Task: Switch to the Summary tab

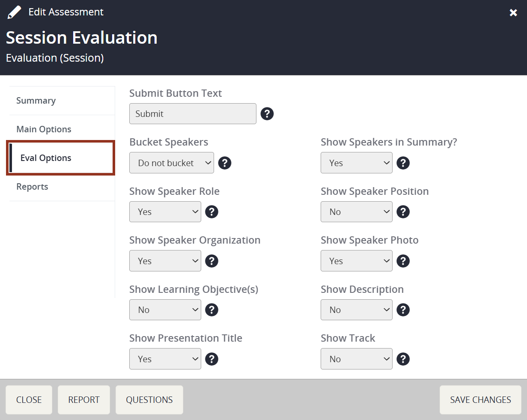Action: tap(62, 101)
